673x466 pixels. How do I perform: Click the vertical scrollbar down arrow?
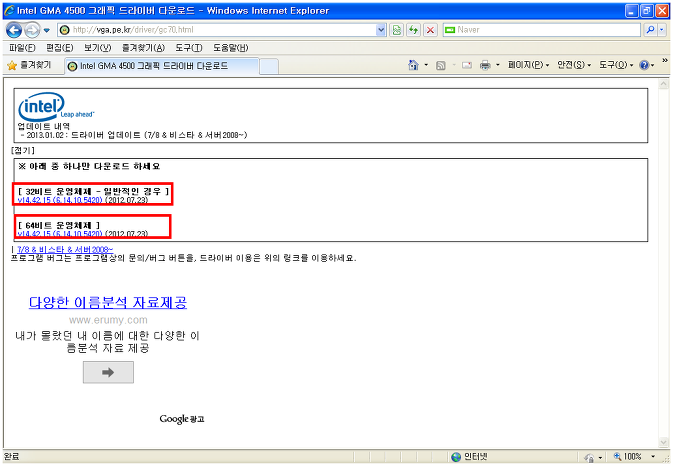point(664,442)
